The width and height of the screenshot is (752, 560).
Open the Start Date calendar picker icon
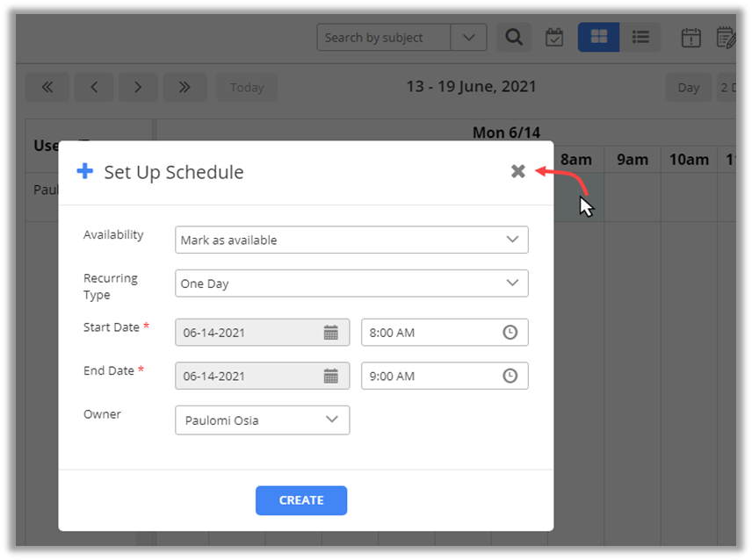[331, 333]
